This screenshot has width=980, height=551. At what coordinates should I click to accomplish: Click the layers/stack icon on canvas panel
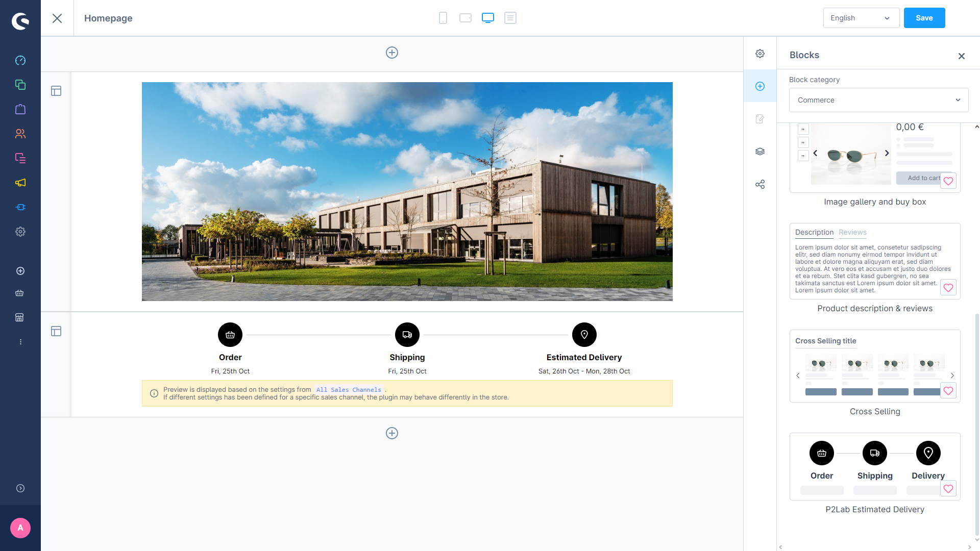[759, 152]
